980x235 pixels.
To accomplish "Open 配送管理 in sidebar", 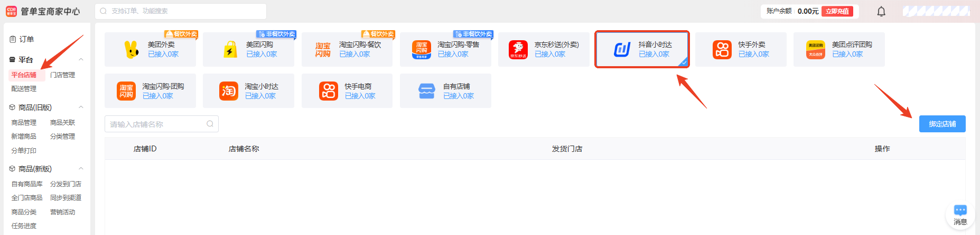I will [24, 89].
